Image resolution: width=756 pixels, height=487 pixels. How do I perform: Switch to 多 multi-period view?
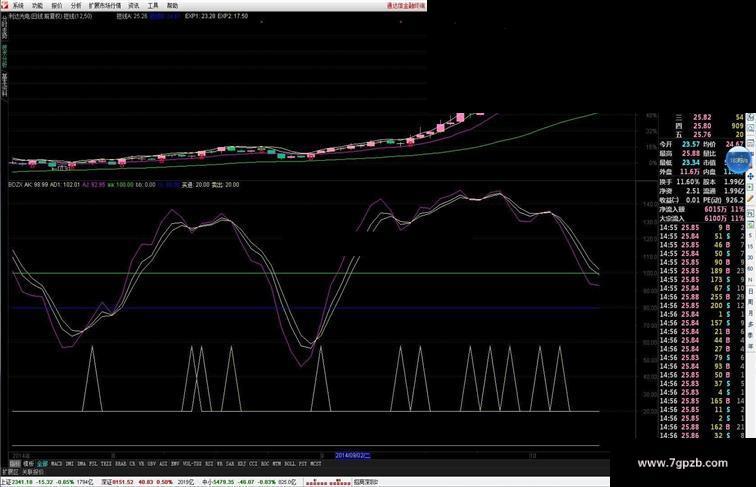click(751, 324)
